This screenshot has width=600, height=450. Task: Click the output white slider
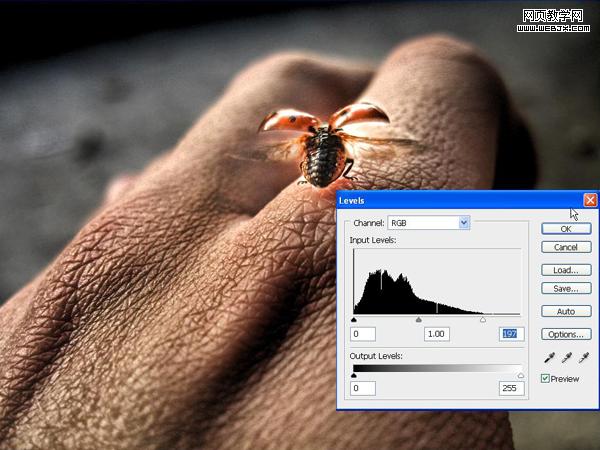pos(520,375)
